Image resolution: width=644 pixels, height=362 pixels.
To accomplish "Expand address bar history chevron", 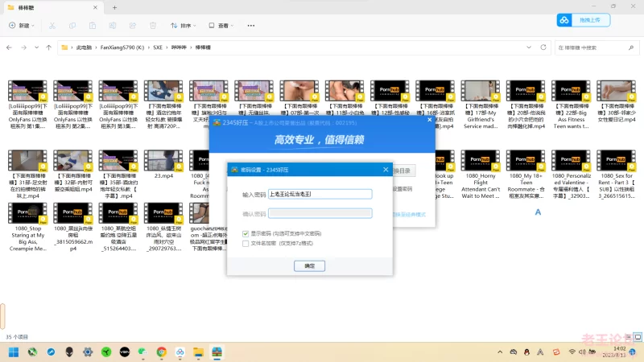I will click(x=529, y=47).
